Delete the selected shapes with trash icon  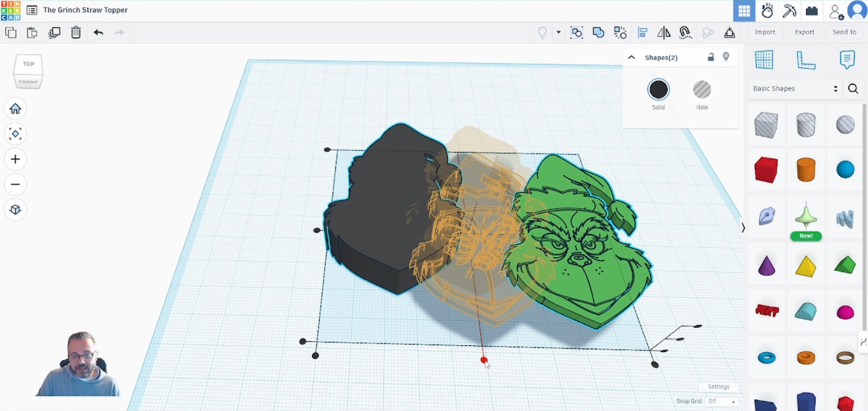tap(76, 32)
